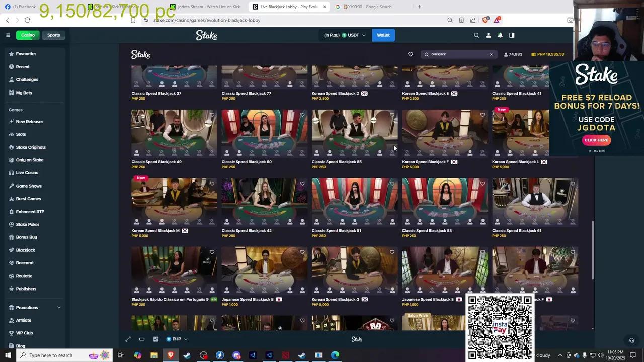Viewport: 644px width, 362px height.
Task: Click the blue Wallet button
Action: 383,35
